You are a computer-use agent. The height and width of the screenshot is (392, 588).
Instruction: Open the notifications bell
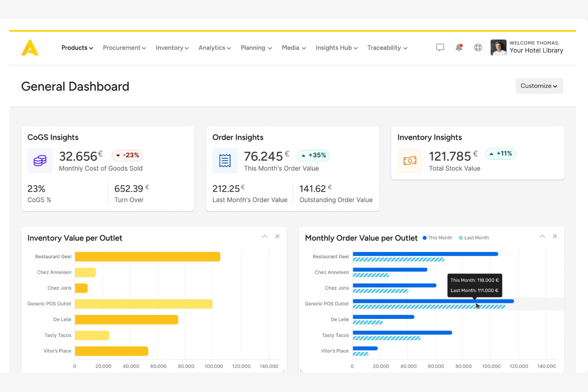tap(459, 47)
